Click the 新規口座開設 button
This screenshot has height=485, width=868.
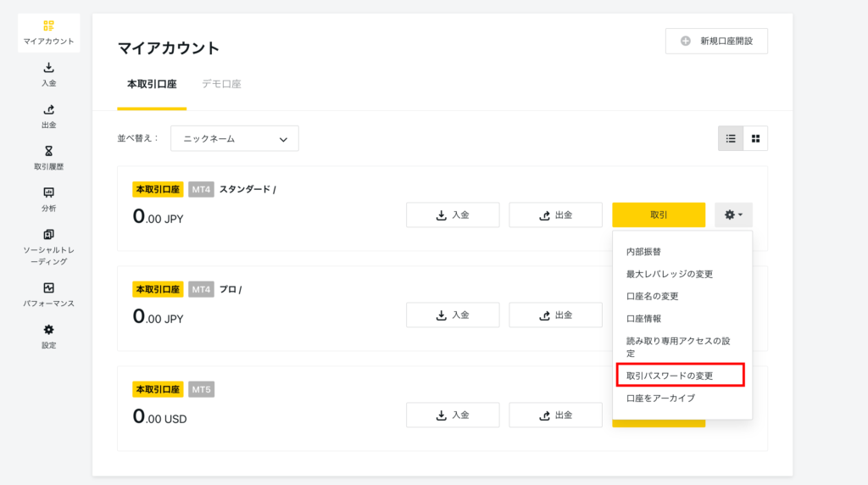pyautogui.click(x=716, y=41)
